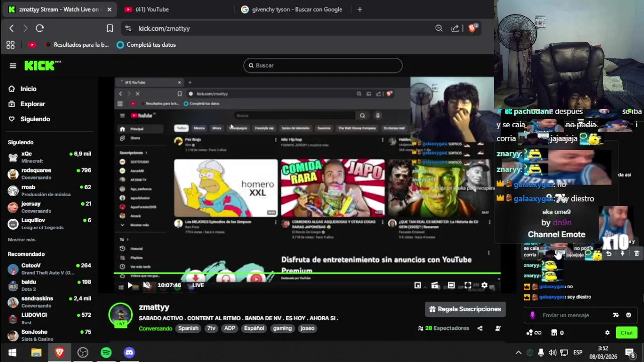The width and height of the screenshot is (644, 362).
Task: Close the zmattyy Stream tab
Action: 109,10
